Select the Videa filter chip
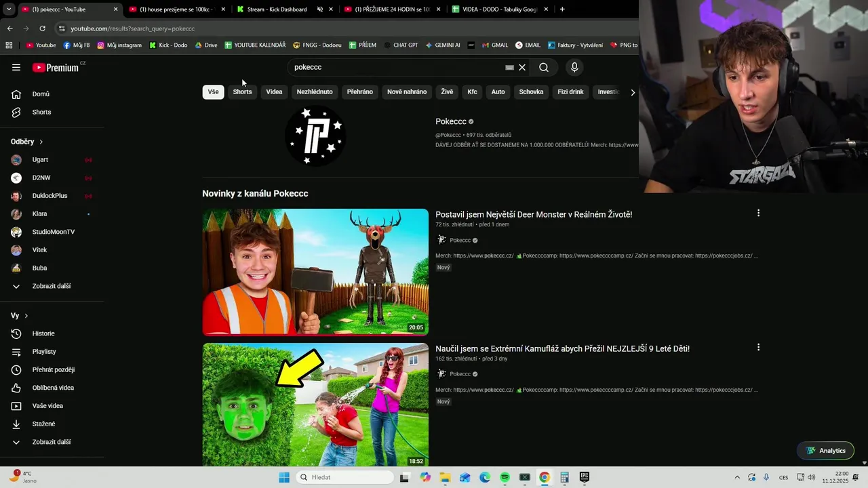The height and width of the screenshot is (488, 868). [274, 91]
